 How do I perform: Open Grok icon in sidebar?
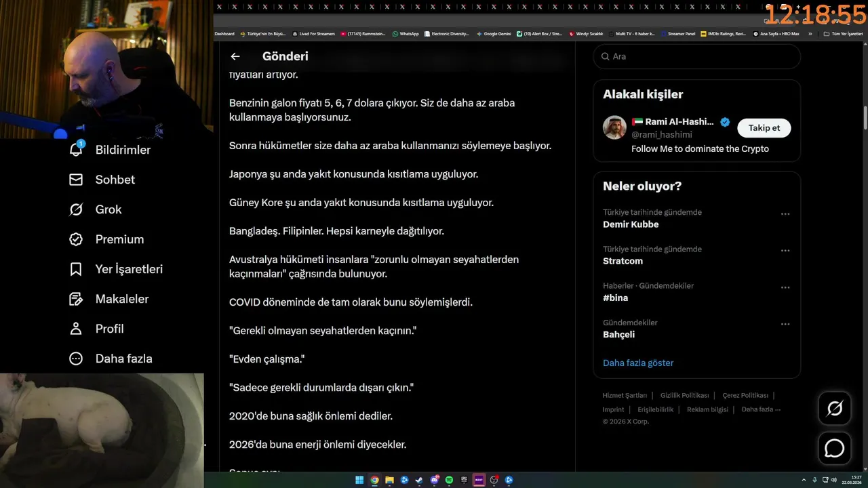coord(76,209)
